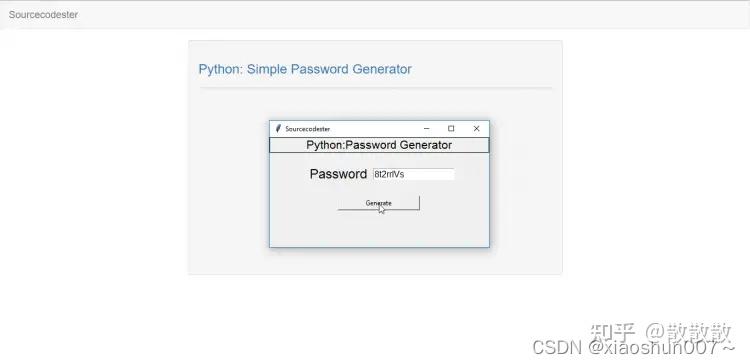
Task: Click the 'Sourcecodester' window title text
Action: pyautogui.click(x=308, y=129)
